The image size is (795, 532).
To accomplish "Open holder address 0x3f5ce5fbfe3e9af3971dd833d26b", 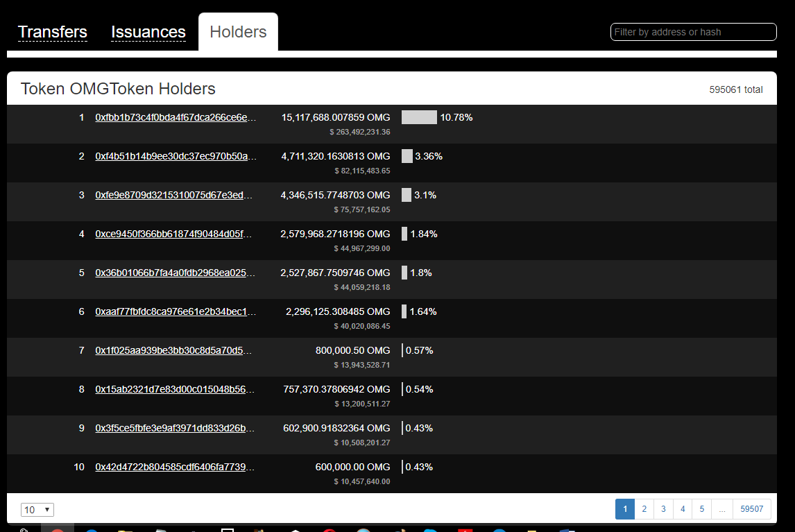I will [x=175, y=428].
